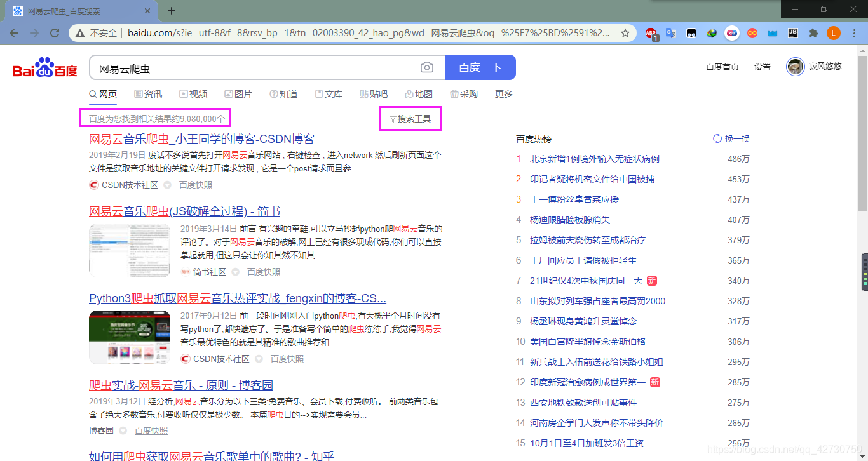Click the browser address bar URL

pyautogui.click(x=369, y=33)
